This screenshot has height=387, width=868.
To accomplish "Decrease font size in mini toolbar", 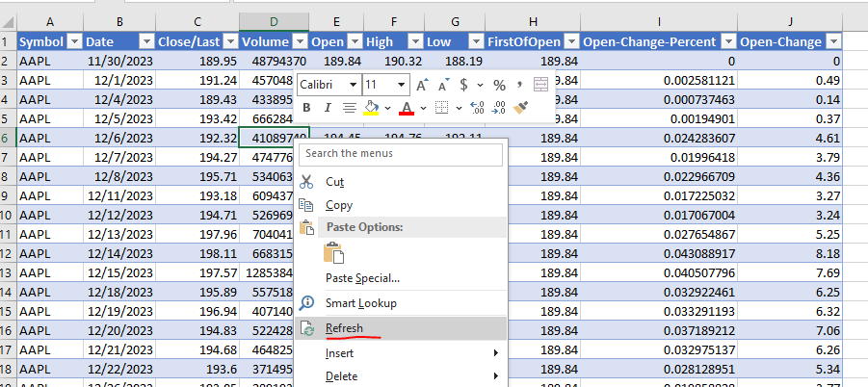I will (x=443, y=85).
